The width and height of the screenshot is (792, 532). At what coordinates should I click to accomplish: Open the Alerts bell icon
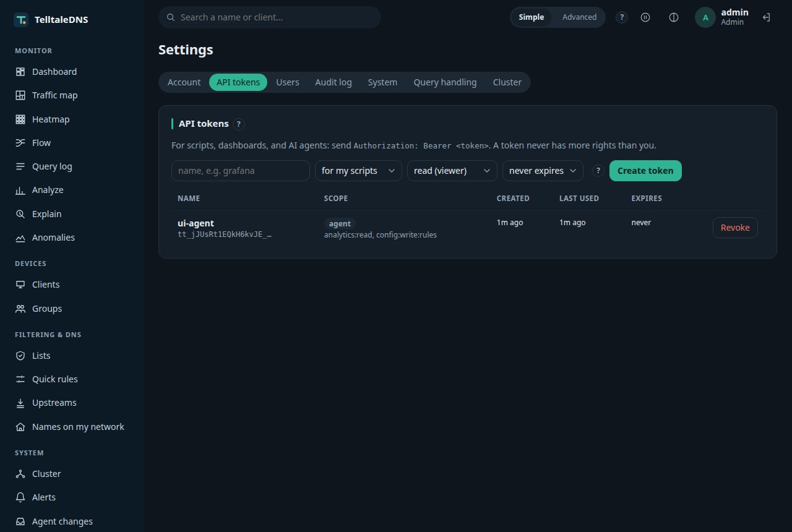click(20, 497)
